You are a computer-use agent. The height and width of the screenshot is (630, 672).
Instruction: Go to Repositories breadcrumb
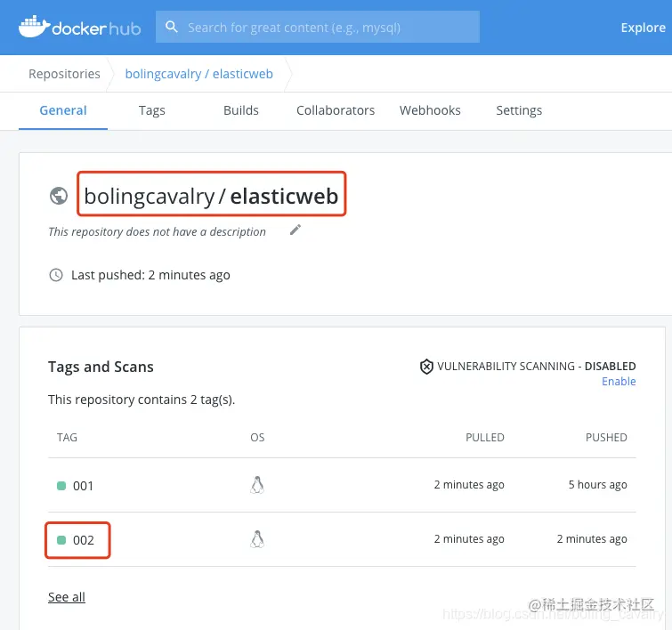64,74
